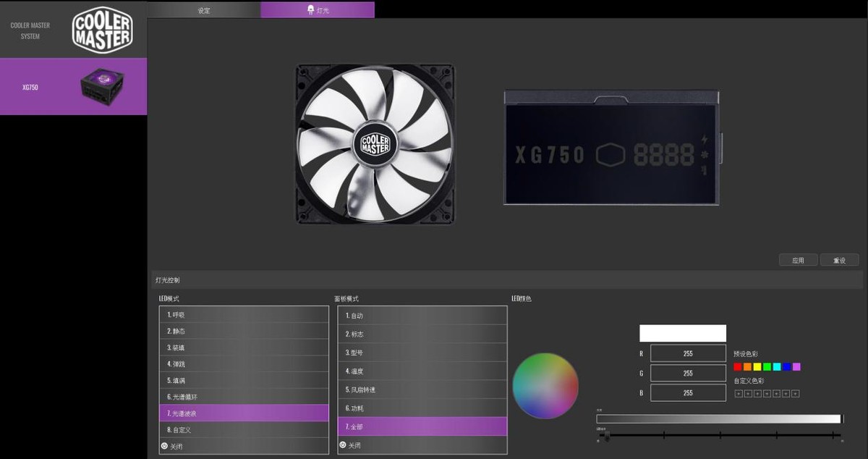Click the white current color preview box

(683, 333)
